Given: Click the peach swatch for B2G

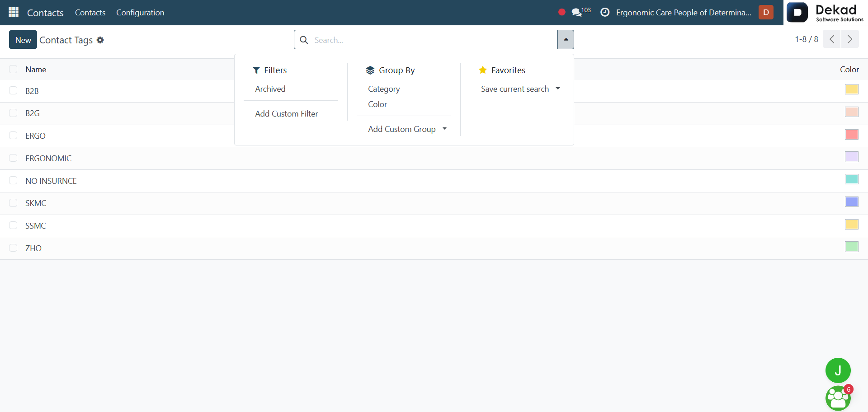Looking at the screenshot, I should (x=852, y=112).
